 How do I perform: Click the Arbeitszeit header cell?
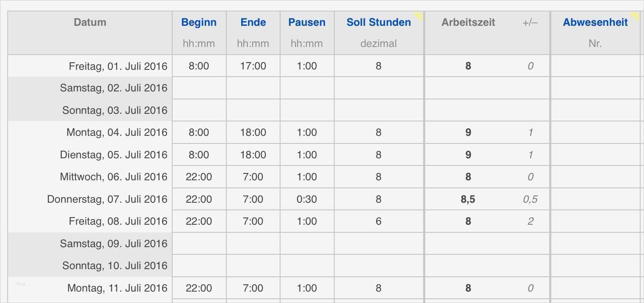pyautogui.click(x=468, y=22)
